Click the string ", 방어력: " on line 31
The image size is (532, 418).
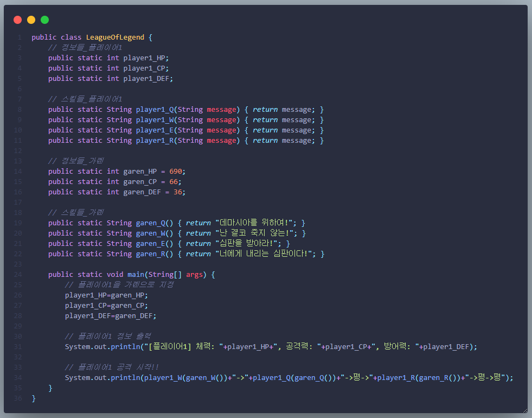pyautogui.click(x=396, y=347)
